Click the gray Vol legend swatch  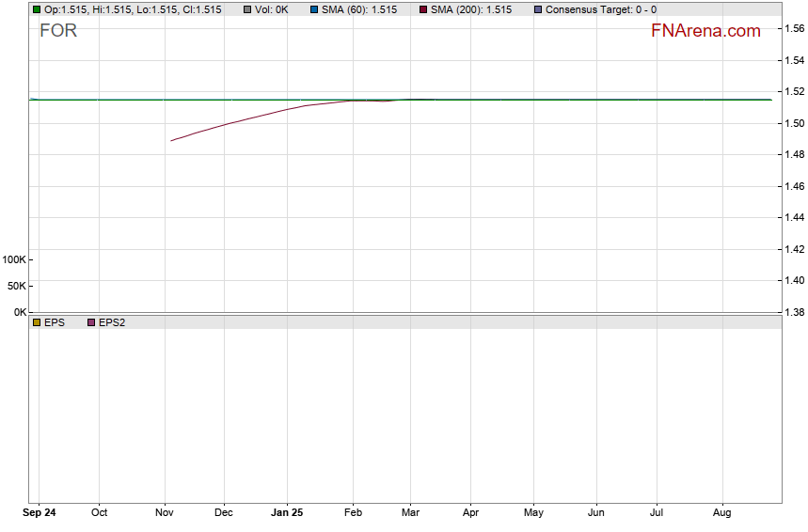click(247, 9)
